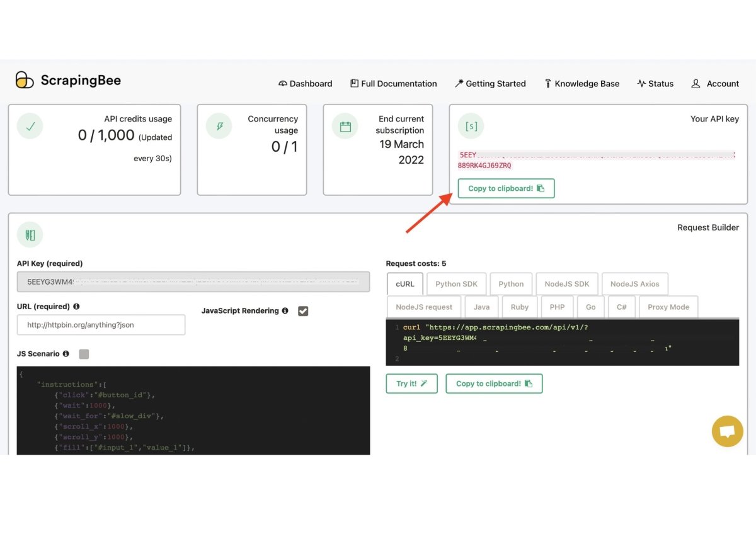Screen dimensions: 756x534
Task: Uncheck the JavaScript Rendering checkbox
Action: 303,311
